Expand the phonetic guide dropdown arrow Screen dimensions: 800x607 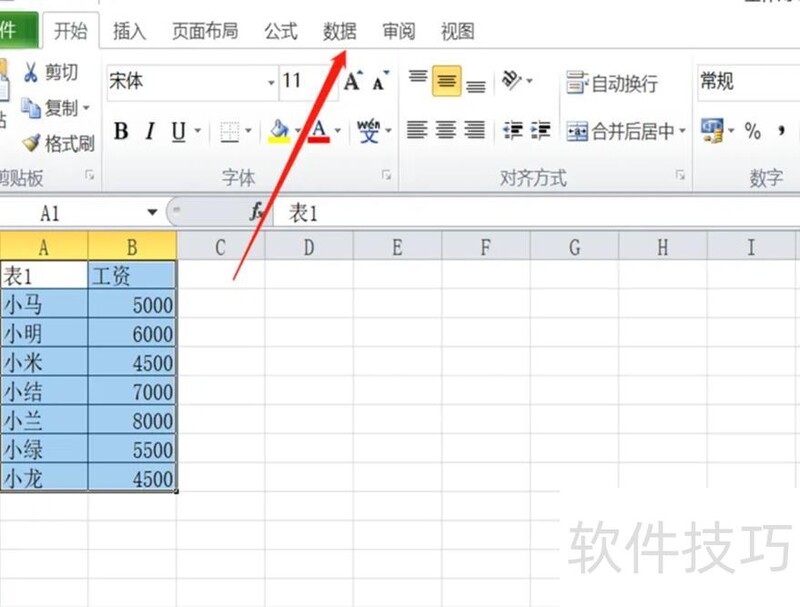click(x=388, y=131)
